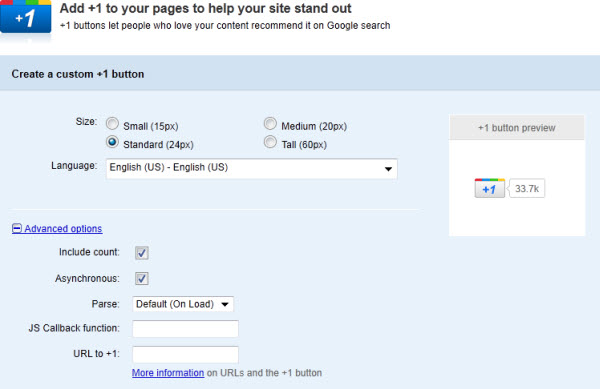Screen dimensions: 600x389
Task: Toggle the Include count checkbox
Action: [142, 253]
